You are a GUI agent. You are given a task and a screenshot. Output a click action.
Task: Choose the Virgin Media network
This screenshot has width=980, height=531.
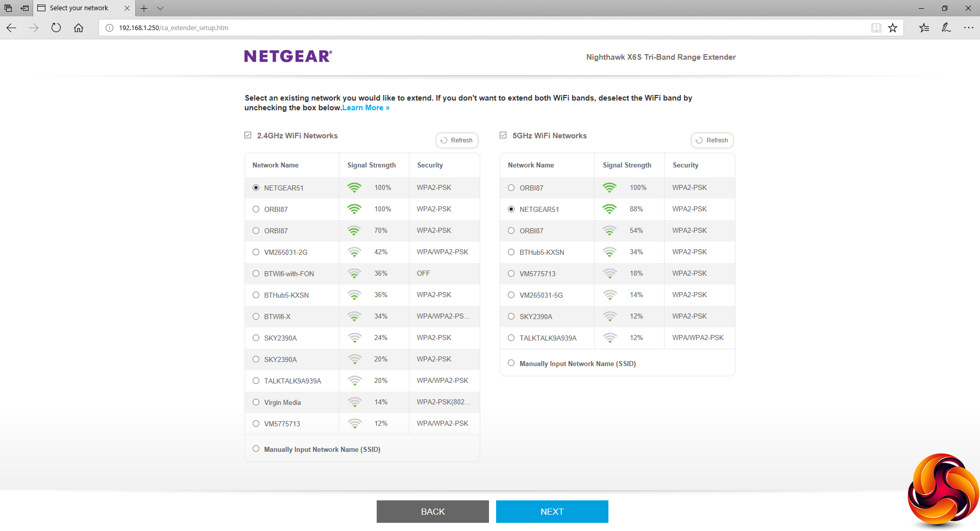coord(256,402)
